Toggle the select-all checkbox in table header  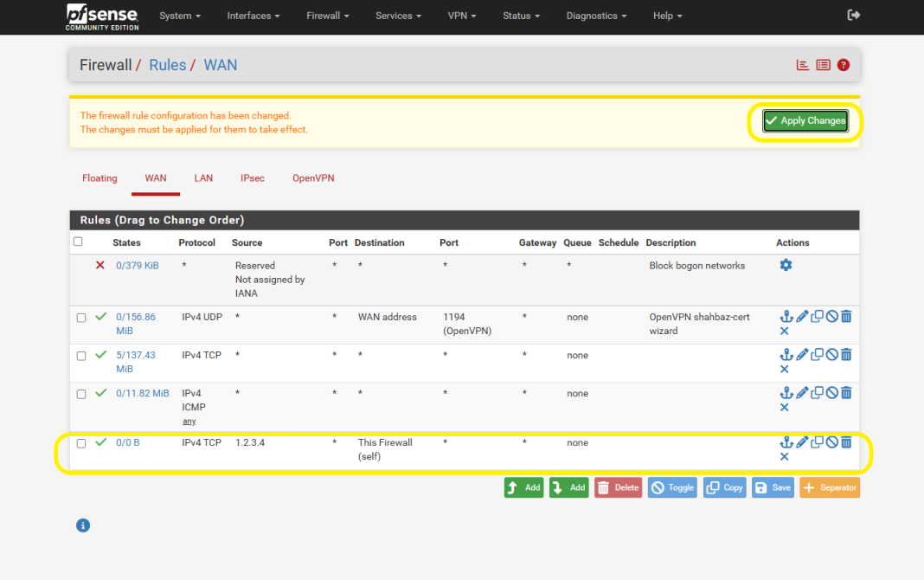78,242
